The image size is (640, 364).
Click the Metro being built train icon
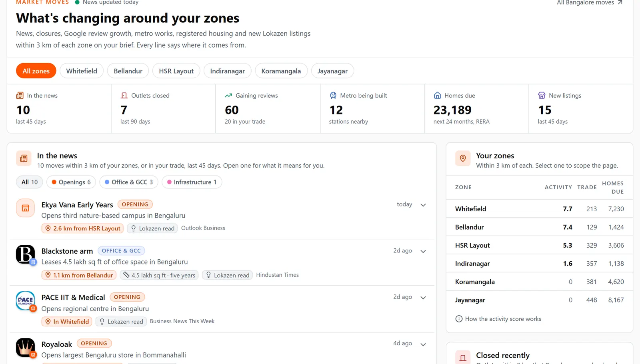(x=333, y=96)
